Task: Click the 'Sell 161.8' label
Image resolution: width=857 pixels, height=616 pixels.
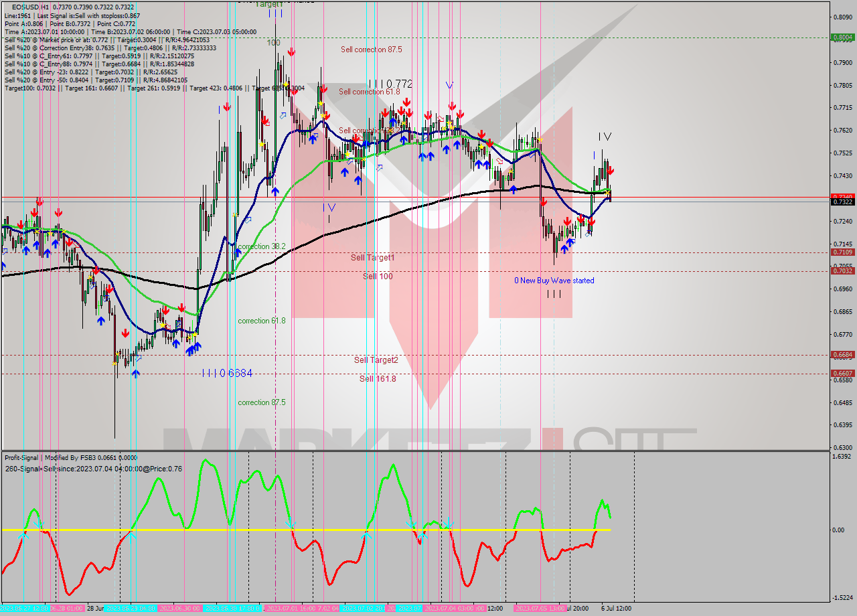Action: point(378,379)
